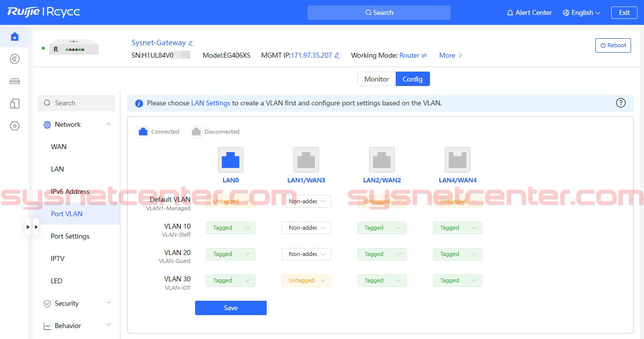This screenshot has width=644, height=339.
Task: Open the help question-mark icon
Action: click(621, 102)
